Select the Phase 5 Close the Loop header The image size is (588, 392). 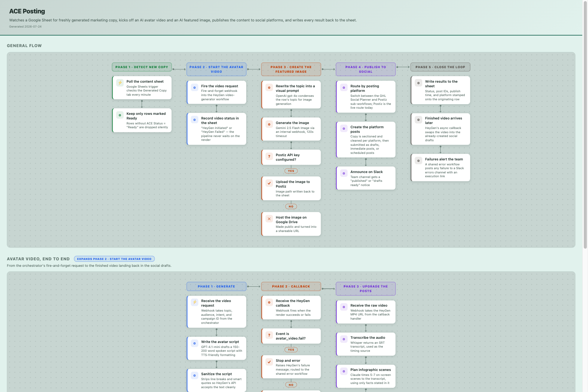[440, 67]
